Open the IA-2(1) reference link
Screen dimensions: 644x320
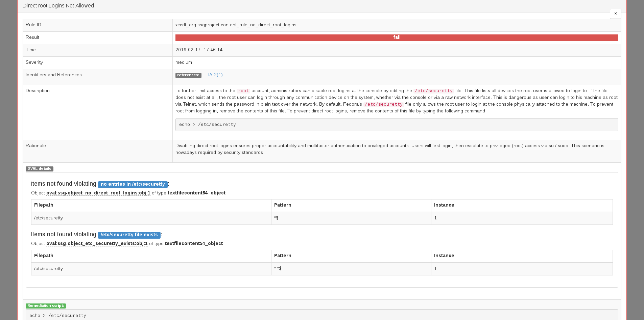(x=215, y=75)
